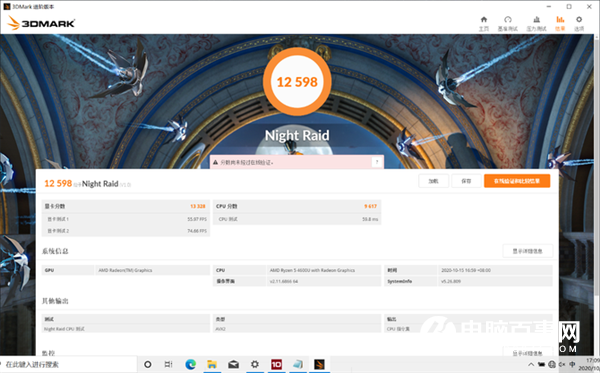600x373 pixels.
Task: Click the Night Raid title over the image
Action: pos(297,135)
